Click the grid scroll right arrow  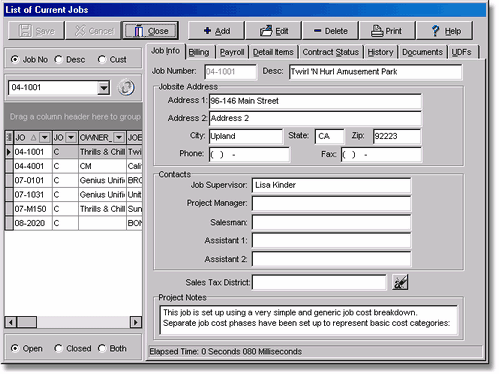point(136,322)
